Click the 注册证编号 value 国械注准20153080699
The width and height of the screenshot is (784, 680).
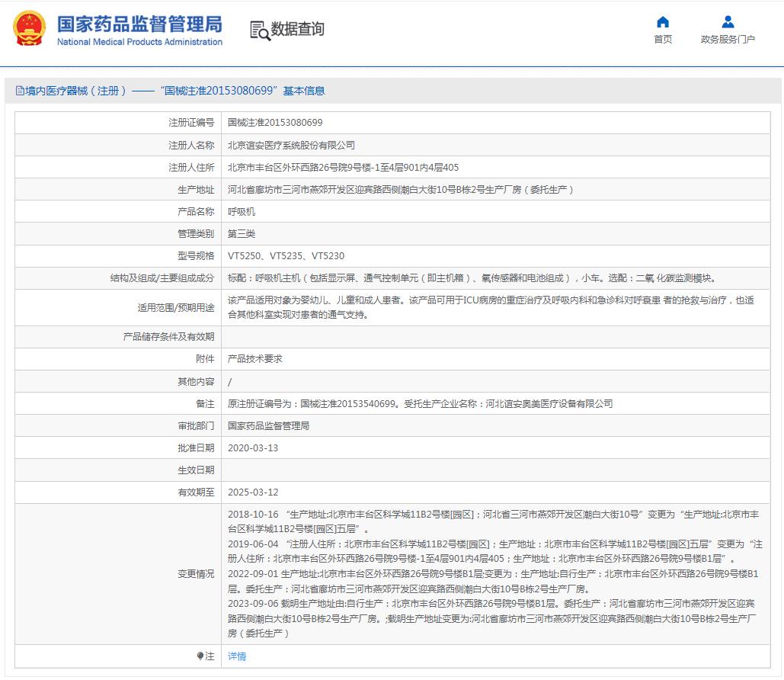pyautogui.click(x=275, y=122)
